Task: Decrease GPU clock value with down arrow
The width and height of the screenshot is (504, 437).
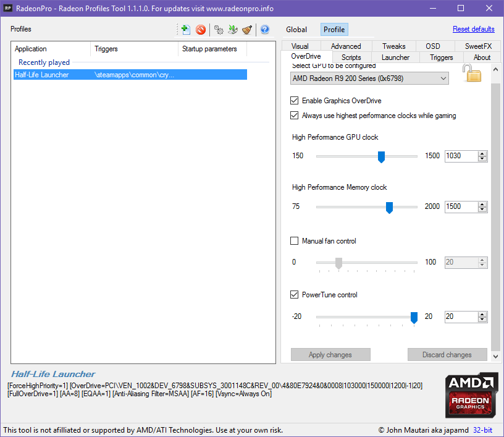Action: click(482, 159)
